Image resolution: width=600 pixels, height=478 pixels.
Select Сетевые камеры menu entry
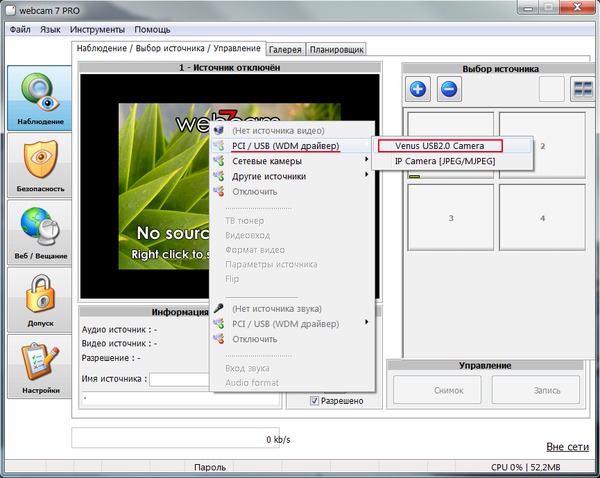[292, 161]
